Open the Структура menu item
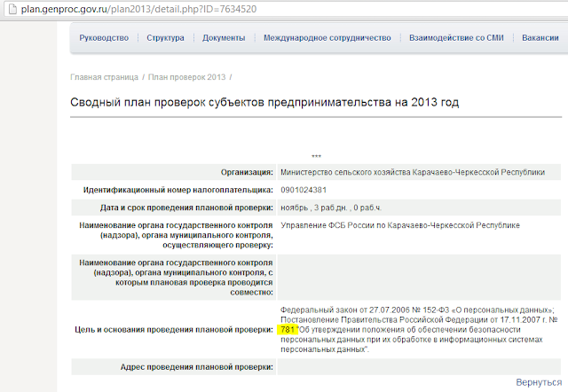The image size is (568, 392). (x=165, y=38)
